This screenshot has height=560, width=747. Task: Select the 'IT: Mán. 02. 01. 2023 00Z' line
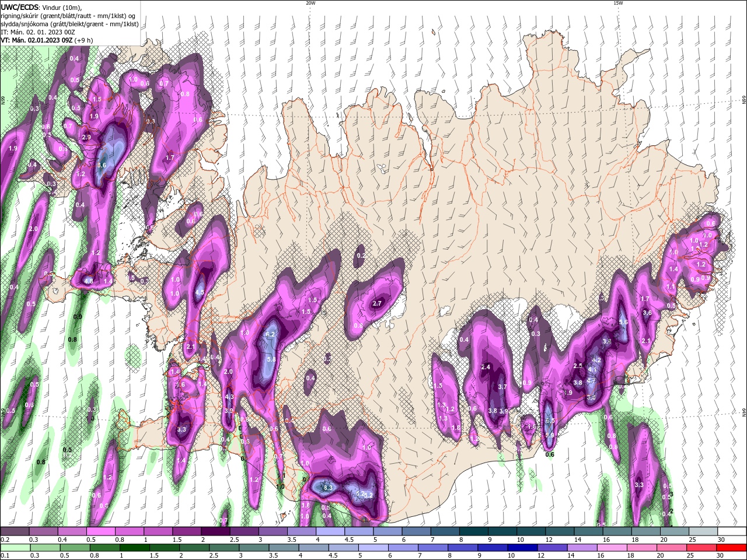tap(37, 32)
